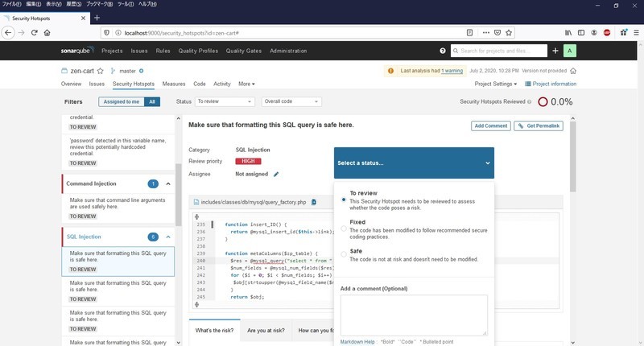Screen dimensions: 644x346
Task: Click project home icon near version
Action: [x=573, y=71]
